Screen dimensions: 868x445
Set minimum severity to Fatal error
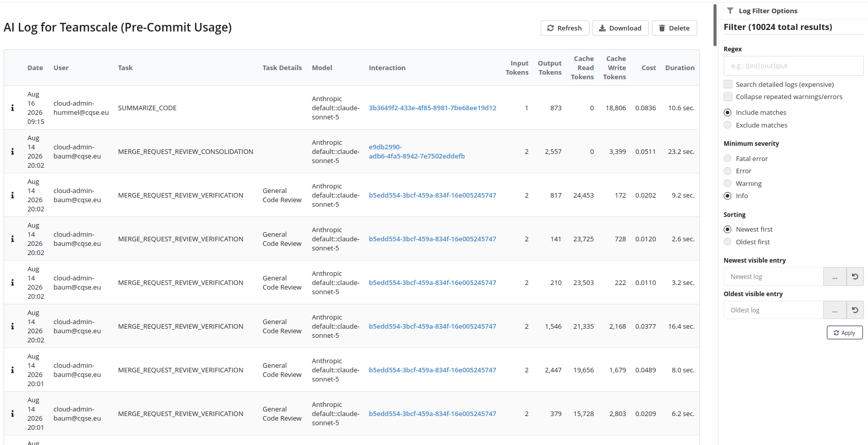click(x=728, y=158)
